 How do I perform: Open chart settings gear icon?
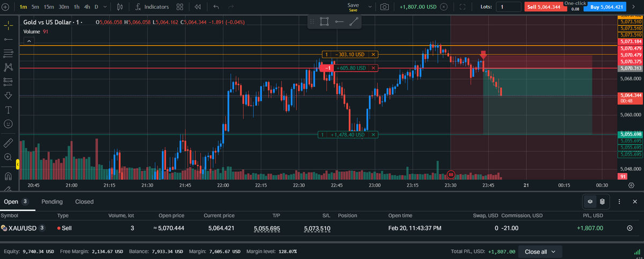pyautogui.click(x=631, y=185)
